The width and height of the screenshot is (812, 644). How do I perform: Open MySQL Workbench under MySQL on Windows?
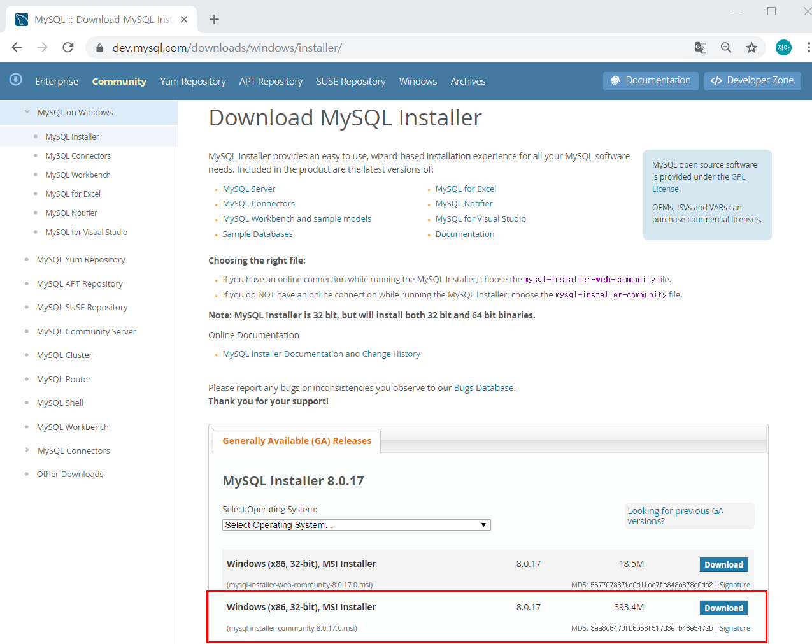click(x=78, y=175)
